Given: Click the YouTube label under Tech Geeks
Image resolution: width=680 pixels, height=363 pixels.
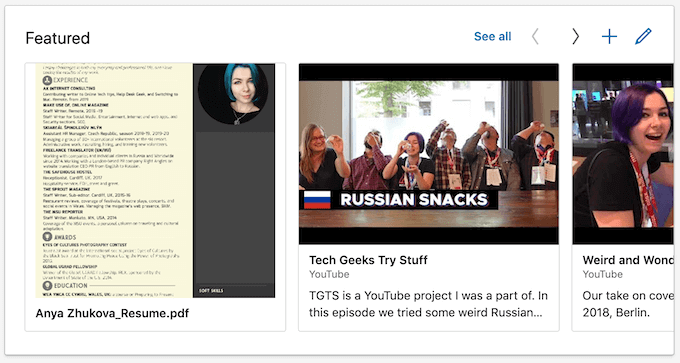Looking at the screenshot, I should 329,274.
